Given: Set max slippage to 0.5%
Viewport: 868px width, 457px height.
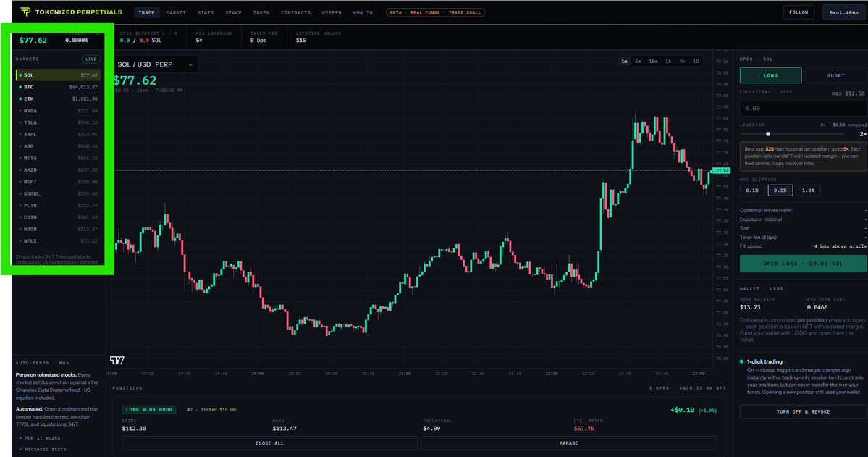Looking at the screenshot, I should point(780,190).
